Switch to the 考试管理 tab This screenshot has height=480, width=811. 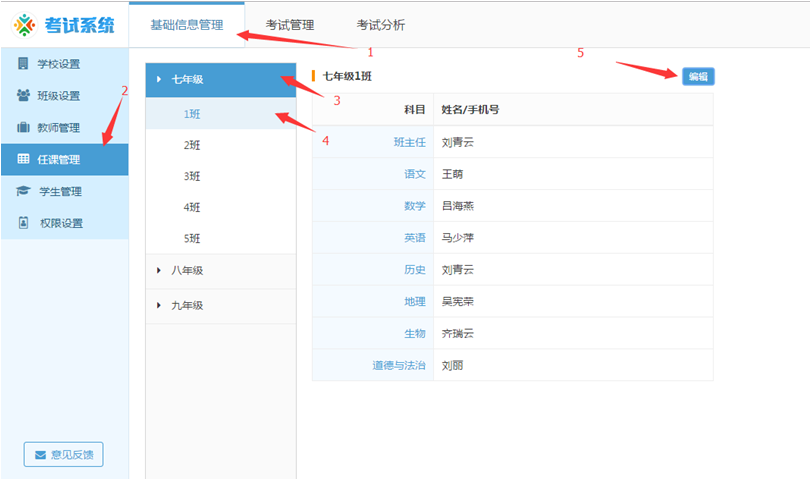pyautogui.click(x=290, y=25)
